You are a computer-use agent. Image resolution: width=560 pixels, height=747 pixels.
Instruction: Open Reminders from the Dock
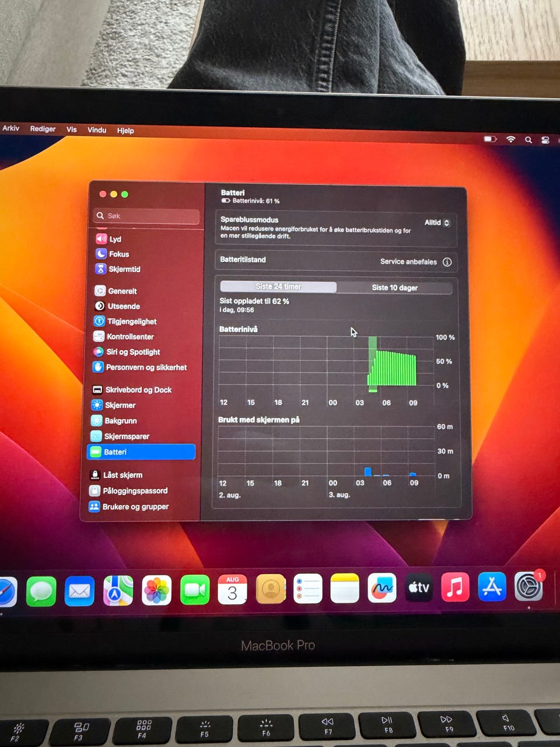coord(307,589)
